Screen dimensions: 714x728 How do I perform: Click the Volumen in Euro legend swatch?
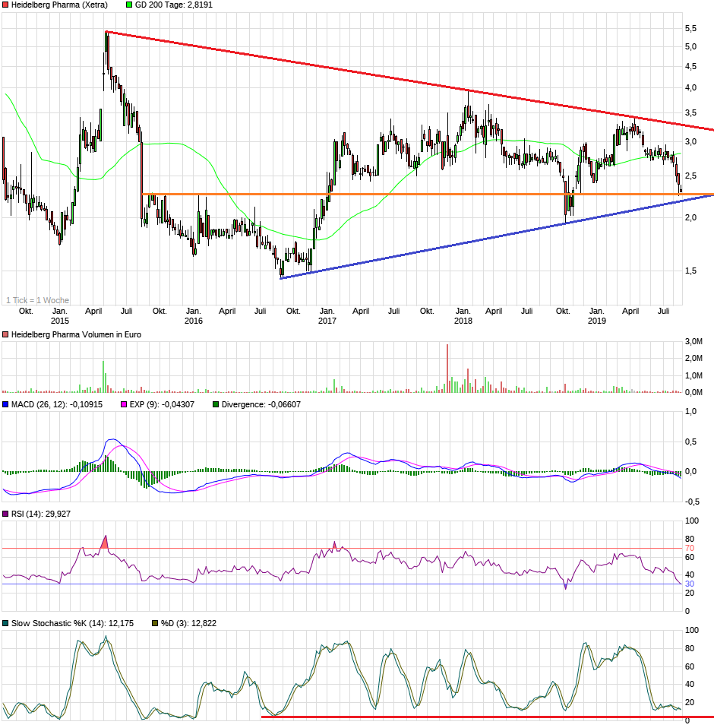tap(6, 334)
